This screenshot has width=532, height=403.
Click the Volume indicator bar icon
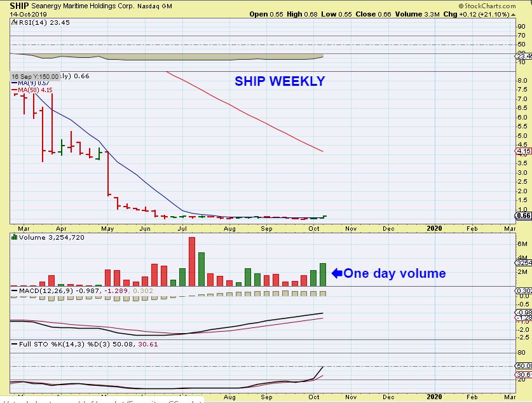pos(14,237)
